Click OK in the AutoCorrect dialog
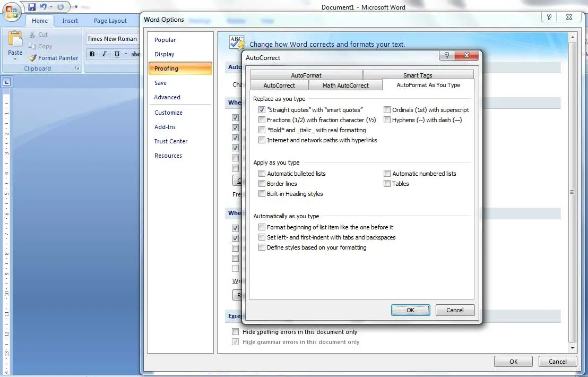This screenshot has width=588, height=377. tap(411, 310)
